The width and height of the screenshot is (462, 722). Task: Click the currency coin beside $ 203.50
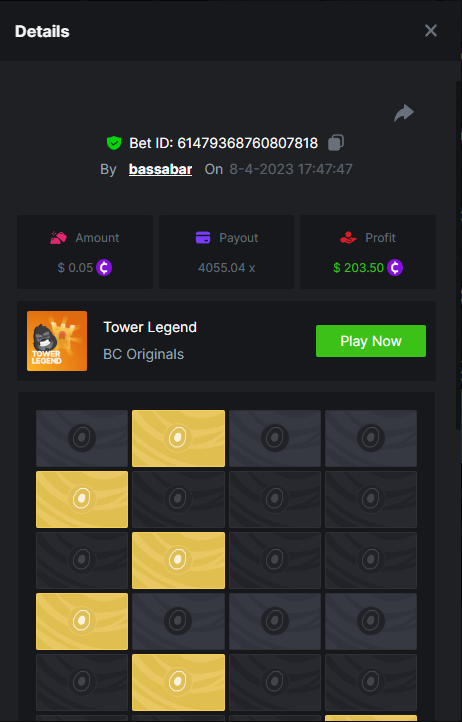395,268
